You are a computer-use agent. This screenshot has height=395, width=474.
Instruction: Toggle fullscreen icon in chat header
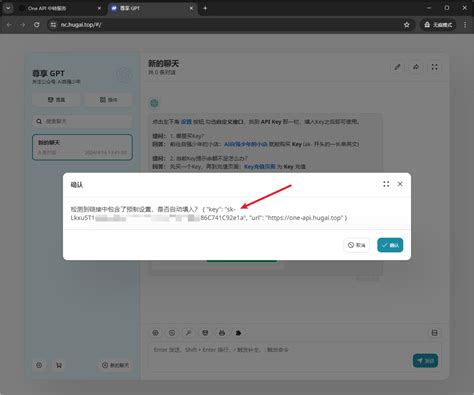click(x=434, y=67)
